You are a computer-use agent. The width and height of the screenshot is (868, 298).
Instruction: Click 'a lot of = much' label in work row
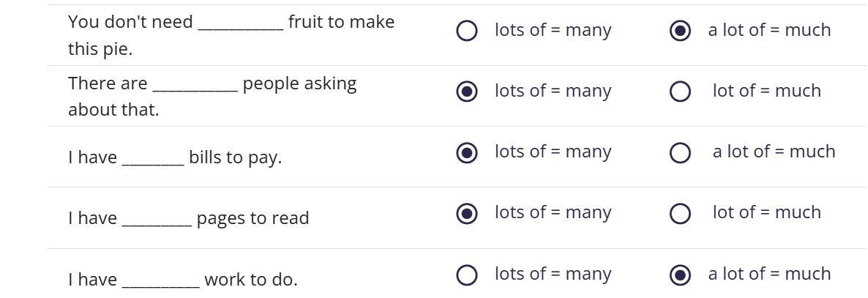tap(769, 274)
